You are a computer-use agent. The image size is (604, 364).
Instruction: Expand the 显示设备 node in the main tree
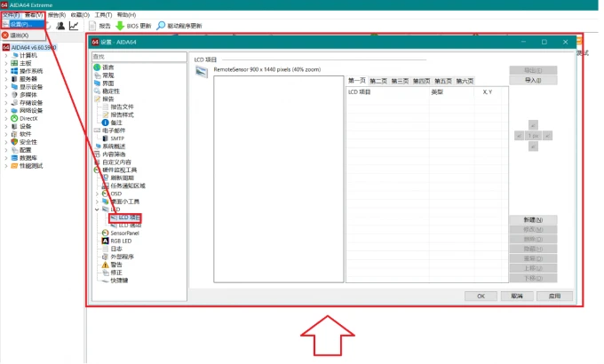pos(6,87)
